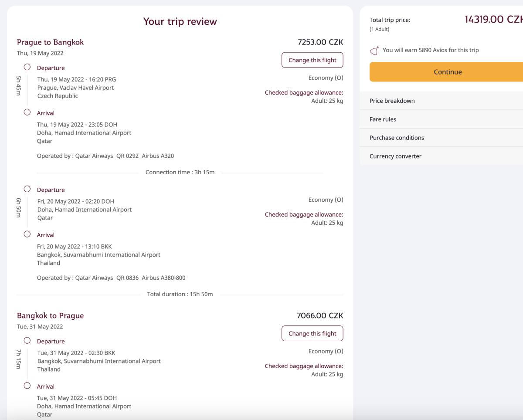Open the Fare rules section
This screenshot has width=523, height=420.
[383, 119]
